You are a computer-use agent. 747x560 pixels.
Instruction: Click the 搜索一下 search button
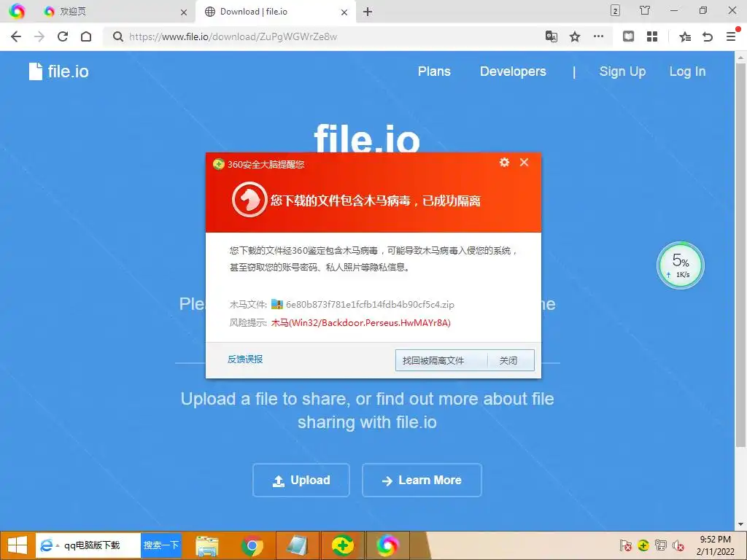click(161, 545)
